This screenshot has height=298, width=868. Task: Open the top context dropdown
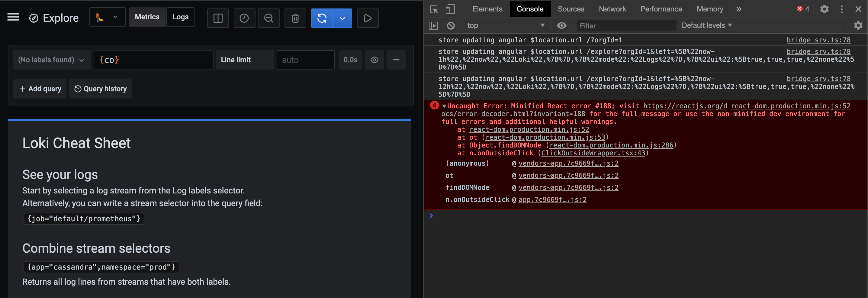[x=506, y=26]
